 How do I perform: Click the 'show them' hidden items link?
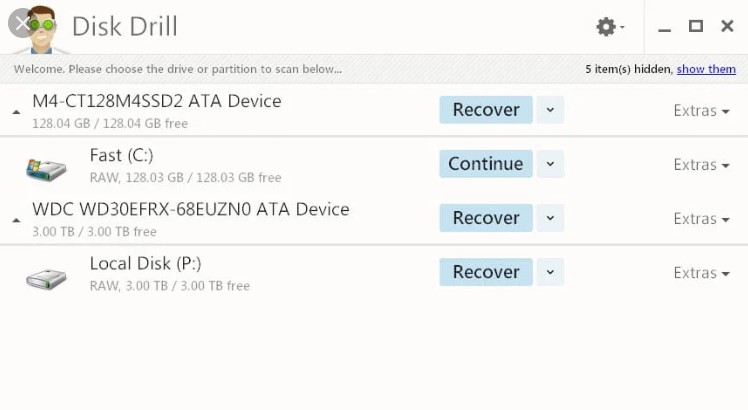706,69
